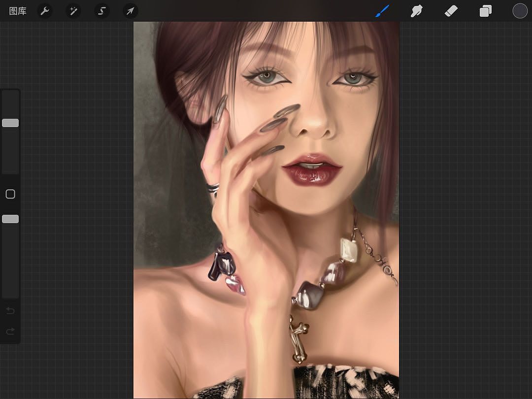Open the 图库 gallery
The width and height of the screenshot is (532, 399).
click(18, 11)
